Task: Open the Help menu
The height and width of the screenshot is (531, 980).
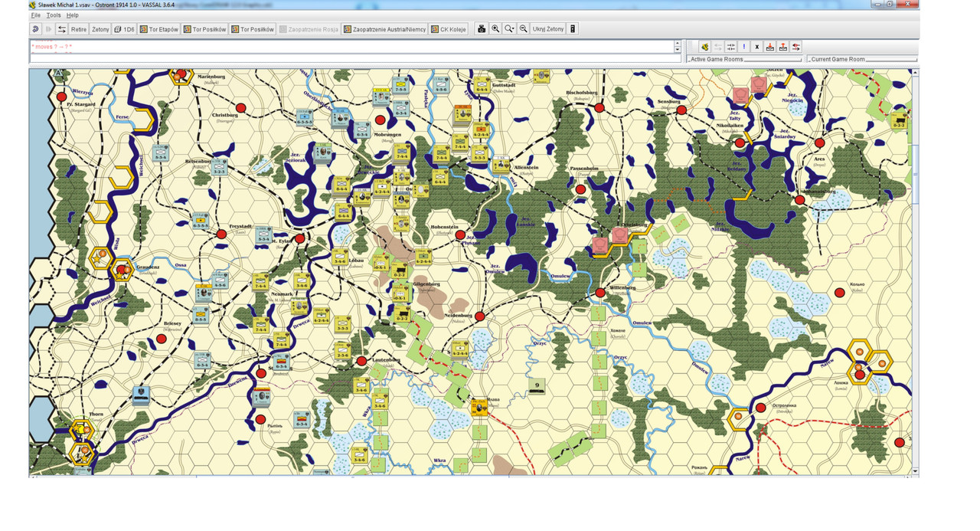Action: coord(72,15)
